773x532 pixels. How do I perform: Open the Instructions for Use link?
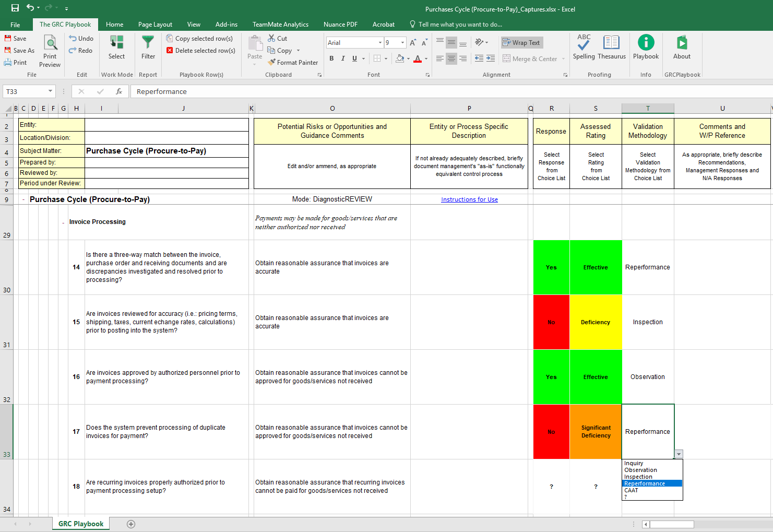[469, 199]
